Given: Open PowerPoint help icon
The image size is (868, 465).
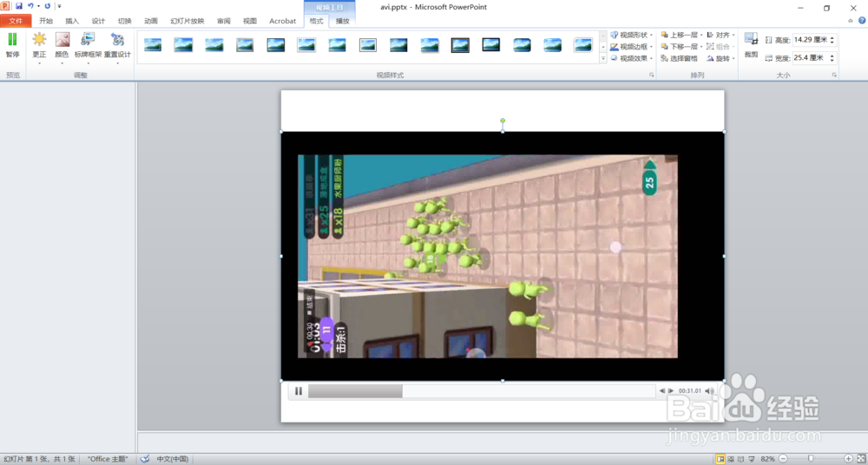Looking at the screenshot, I should pyautogui.click(x=861, y=21).
